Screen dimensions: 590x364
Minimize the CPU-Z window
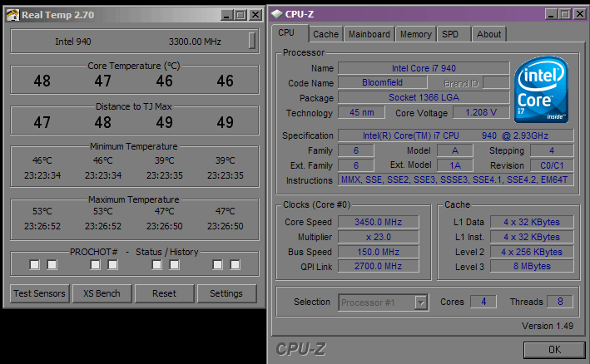coord(551,14)
